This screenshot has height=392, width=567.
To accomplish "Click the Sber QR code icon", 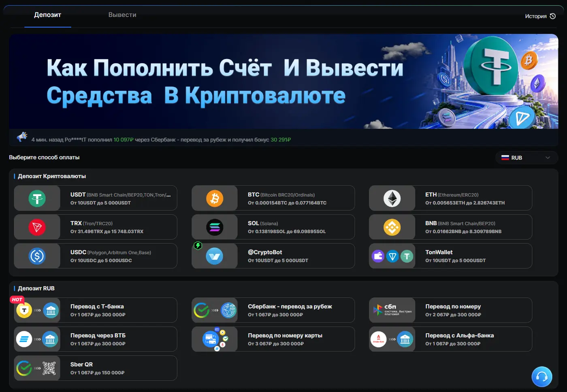I will (x=49, y=368).
